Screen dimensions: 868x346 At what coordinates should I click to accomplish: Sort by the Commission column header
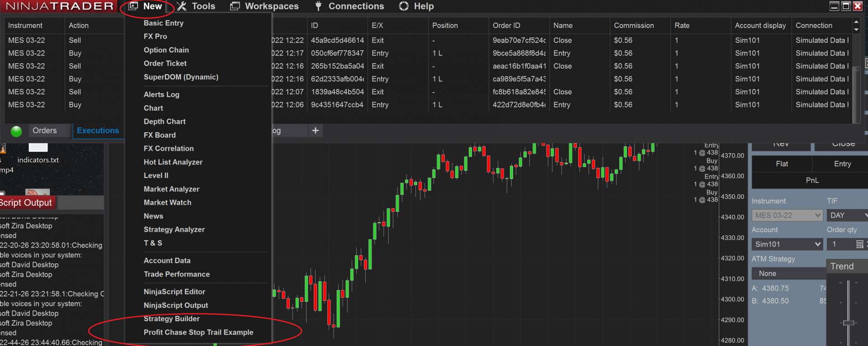coord(640,26)
